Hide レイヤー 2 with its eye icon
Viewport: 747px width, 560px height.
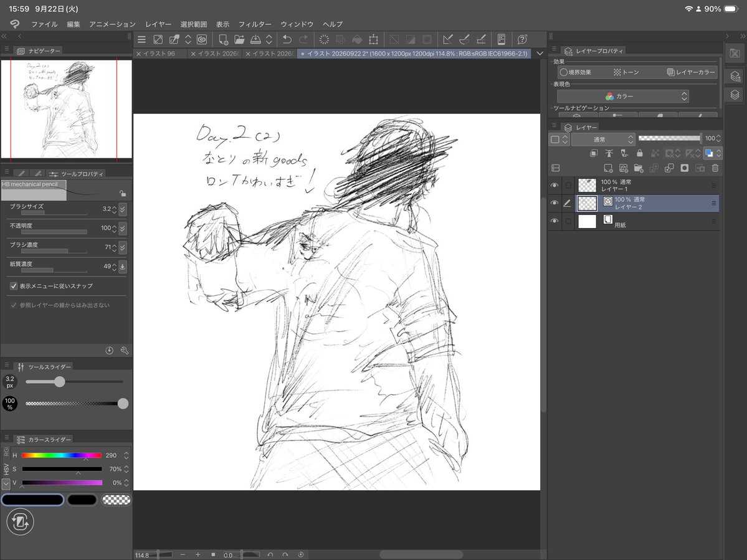click(x=554, y=203)
